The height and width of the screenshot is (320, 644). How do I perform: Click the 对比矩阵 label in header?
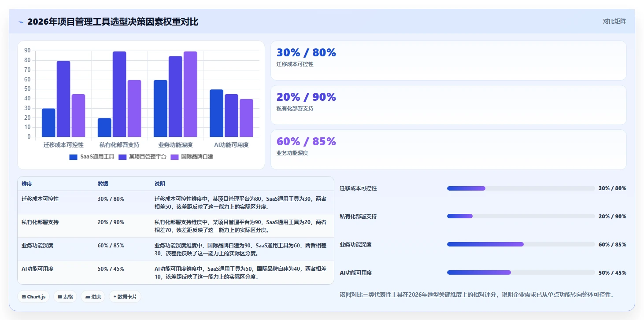(614, 21)
